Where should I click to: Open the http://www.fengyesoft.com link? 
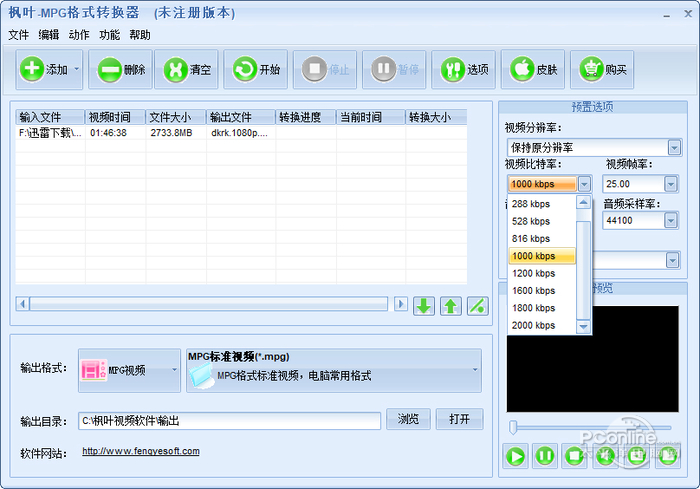141,451
